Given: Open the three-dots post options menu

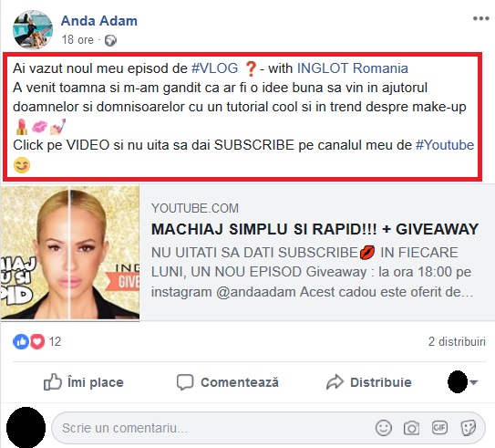Looking at the screenshot, I should tap(480, 18).
